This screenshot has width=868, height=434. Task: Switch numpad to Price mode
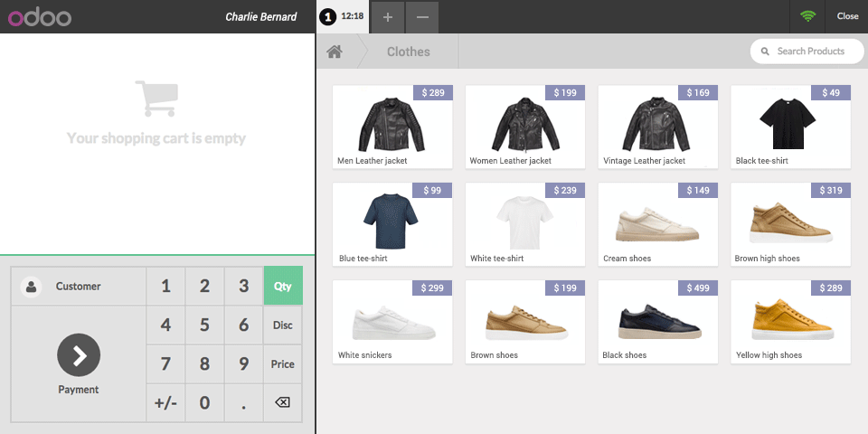click(282, 363)
